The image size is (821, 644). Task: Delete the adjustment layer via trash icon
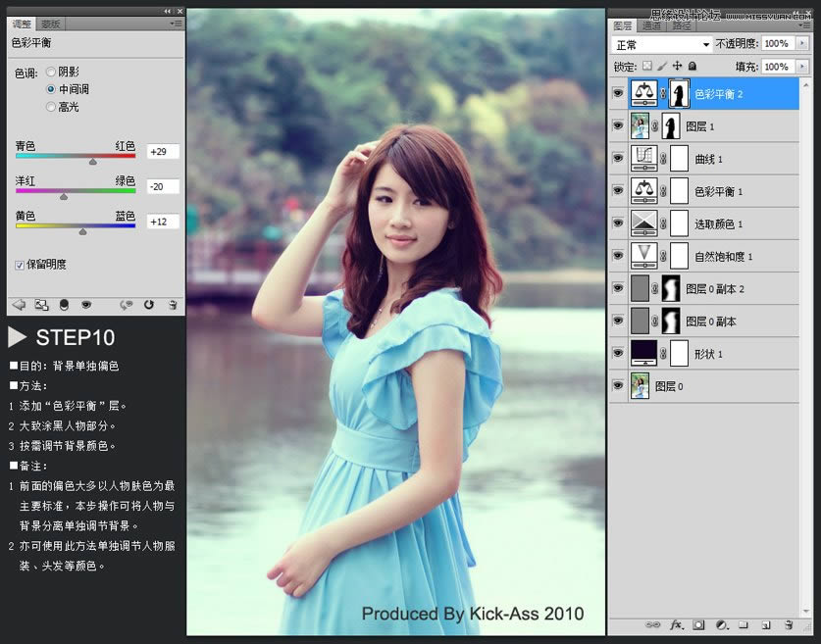pyautogui.click(x=172, y=307)
